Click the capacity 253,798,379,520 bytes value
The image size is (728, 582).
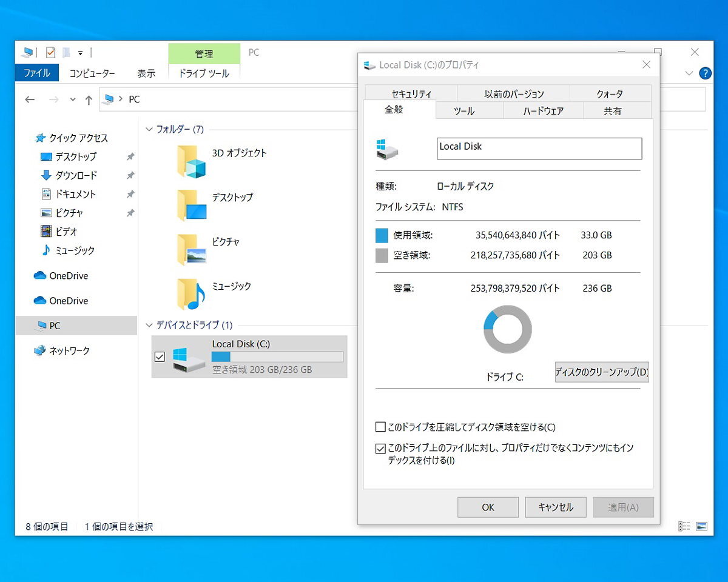click(x=515, y=288)
